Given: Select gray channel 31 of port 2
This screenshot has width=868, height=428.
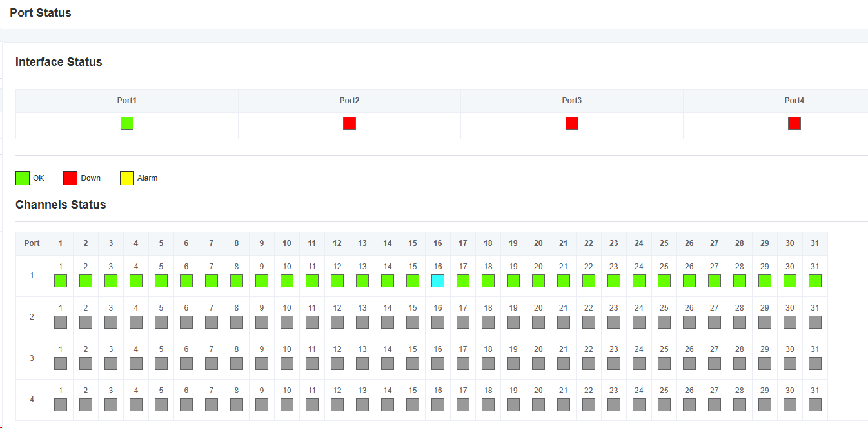Looking at the screenshot, I should pos(815,322).
